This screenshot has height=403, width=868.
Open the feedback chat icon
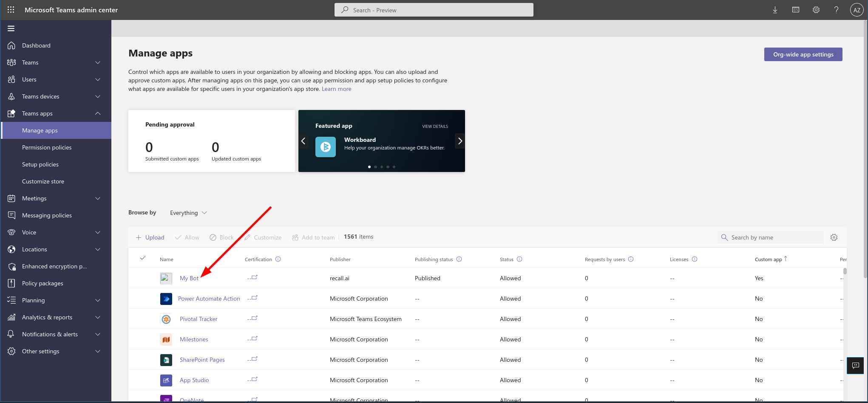pos(856,365)
